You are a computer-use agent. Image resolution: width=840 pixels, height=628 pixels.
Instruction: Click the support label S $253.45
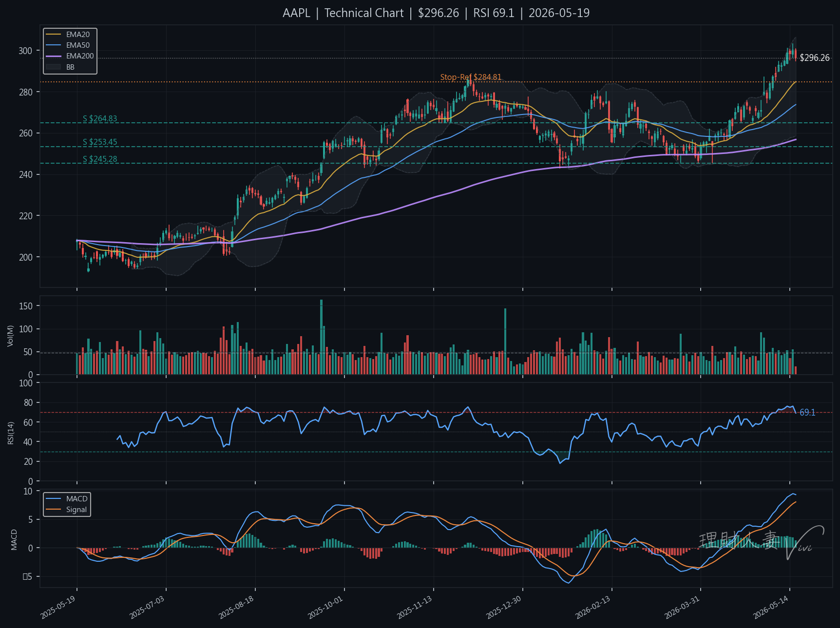pyautogui.click(x=100, y=142)
